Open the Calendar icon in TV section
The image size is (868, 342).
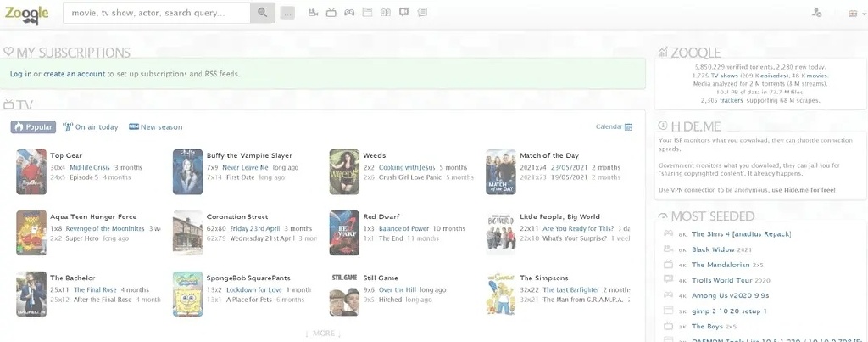point(628,127)
